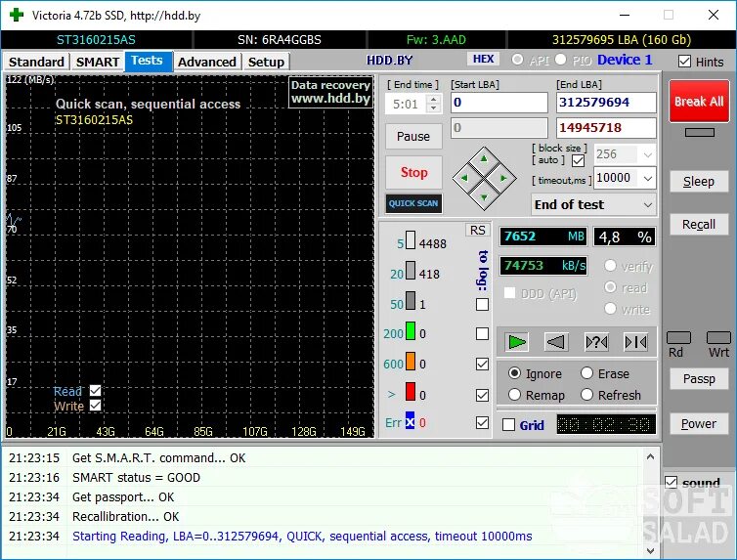Click the down arrow on diamond navigator
The height and width of the screenshot is (560, 737).
coord(484,197)
